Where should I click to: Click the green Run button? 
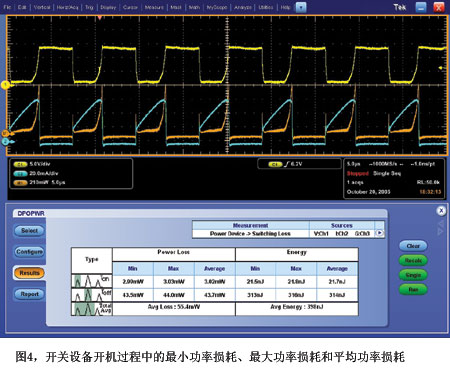413,289
